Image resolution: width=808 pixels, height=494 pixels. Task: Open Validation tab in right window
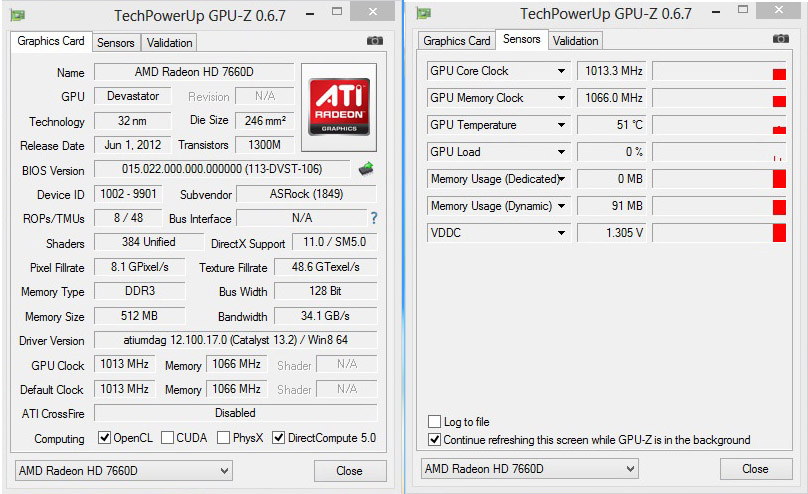(575, 41)
